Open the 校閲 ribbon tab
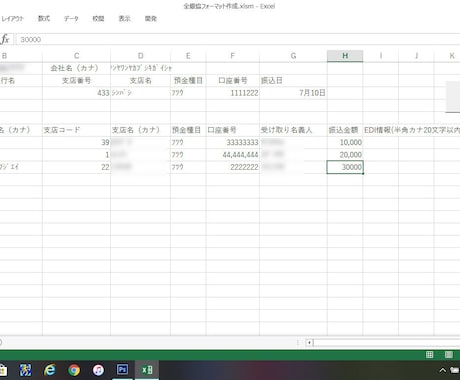The image size is (460, 380). [x=98, y=19]
